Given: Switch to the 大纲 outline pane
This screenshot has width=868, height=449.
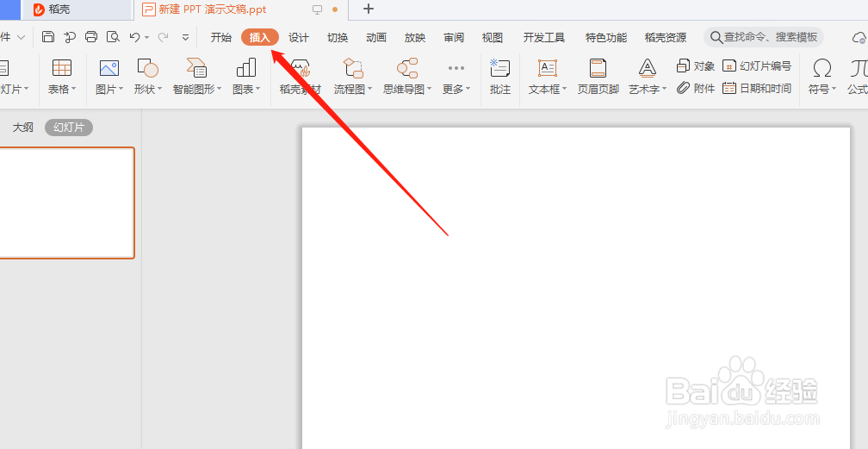Looking at the screenshot, I should pos(22,128).
